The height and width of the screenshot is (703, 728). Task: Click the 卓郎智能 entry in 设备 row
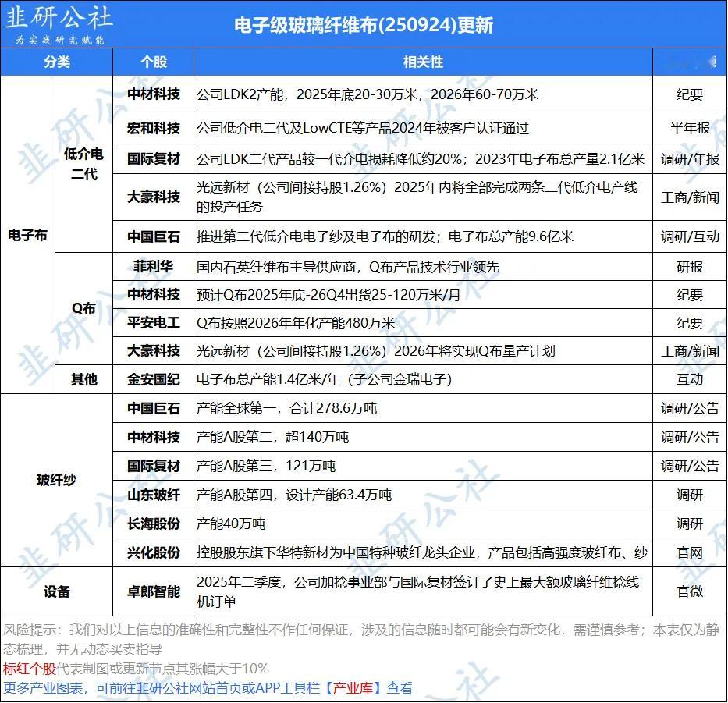[x=153, y=591]
